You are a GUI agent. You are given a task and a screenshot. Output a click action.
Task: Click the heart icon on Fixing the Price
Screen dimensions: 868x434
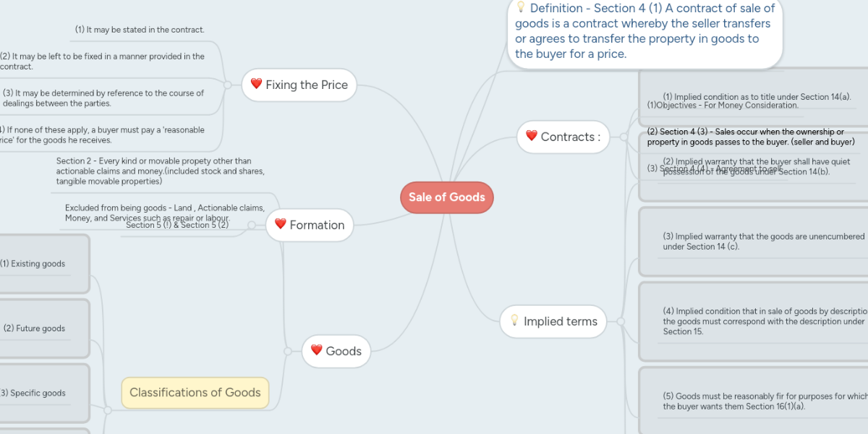[x=256, y=84]
